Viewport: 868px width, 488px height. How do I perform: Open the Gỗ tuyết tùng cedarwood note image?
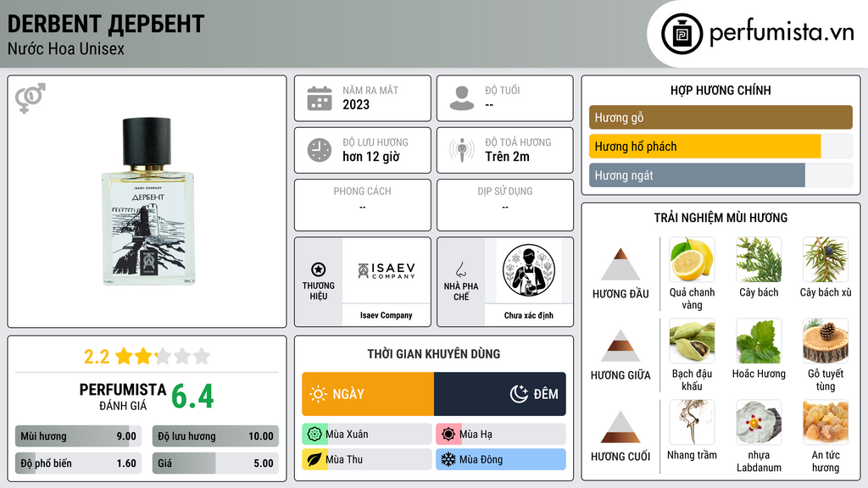[826, 341]
